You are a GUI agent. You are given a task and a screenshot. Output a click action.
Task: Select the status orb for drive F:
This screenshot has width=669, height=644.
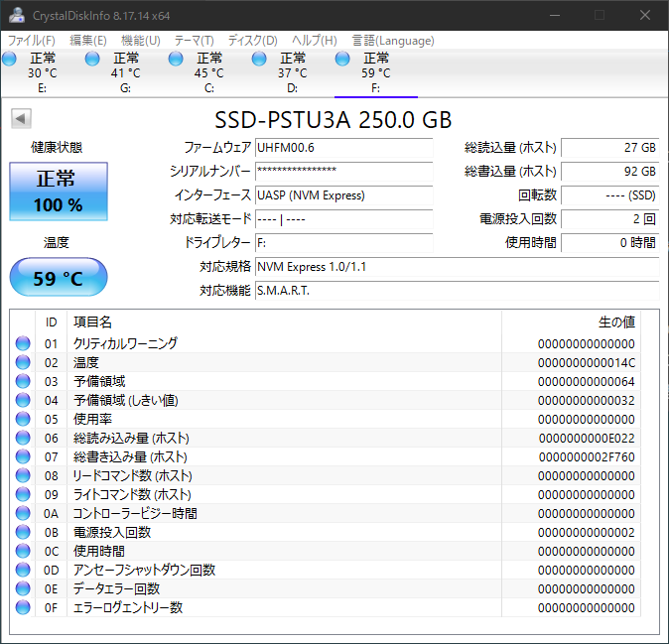[342, 59]
